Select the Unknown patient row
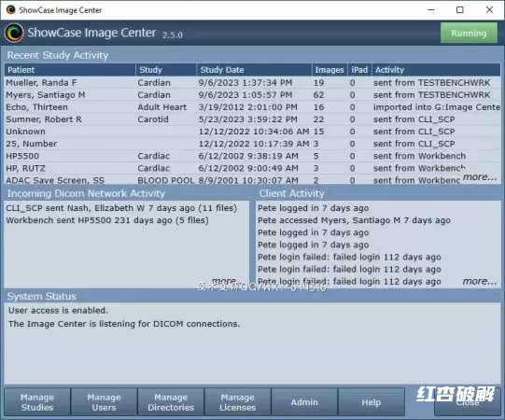Viewport: 505px width, 420px height. tap(252, 132)
